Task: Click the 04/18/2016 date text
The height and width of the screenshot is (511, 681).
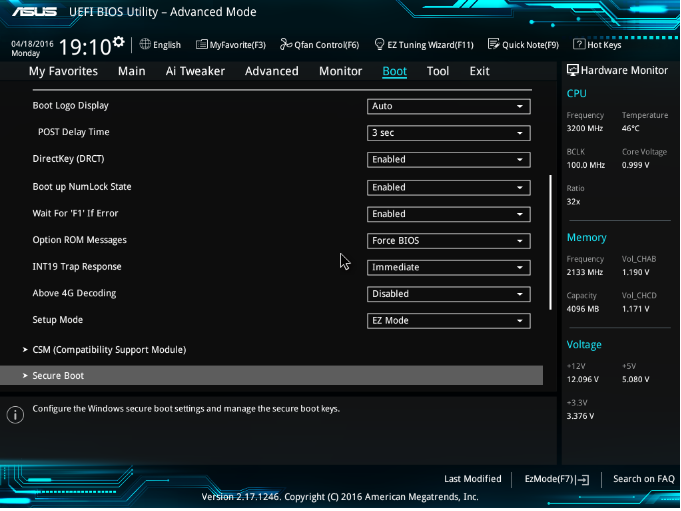Action: tap(32, 44)
